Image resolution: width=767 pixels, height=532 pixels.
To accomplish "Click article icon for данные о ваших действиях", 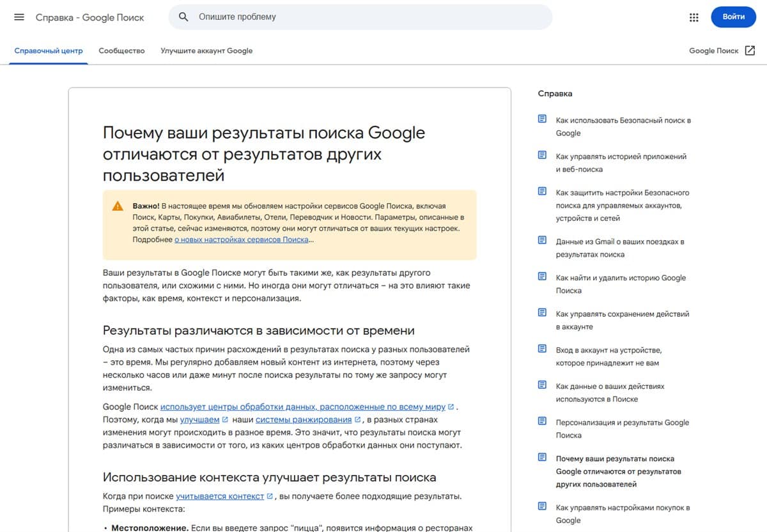I will [x=542, y=385].
